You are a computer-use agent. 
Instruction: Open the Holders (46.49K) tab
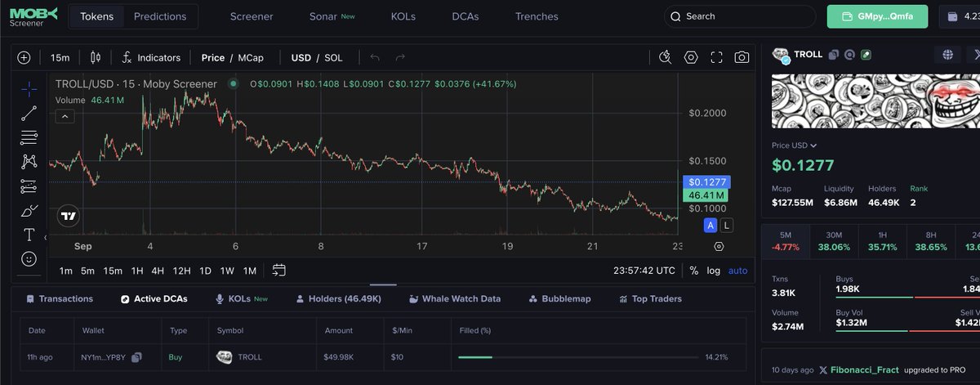339,299
